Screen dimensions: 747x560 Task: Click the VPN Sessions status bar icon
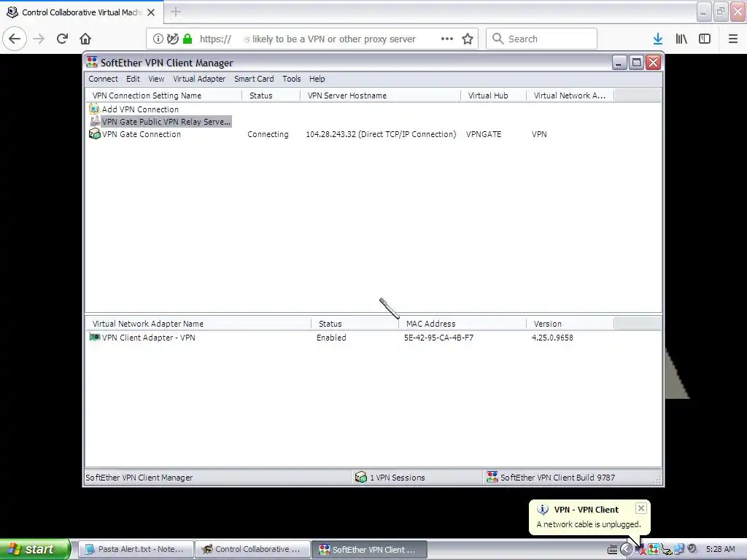click(360, 477)
